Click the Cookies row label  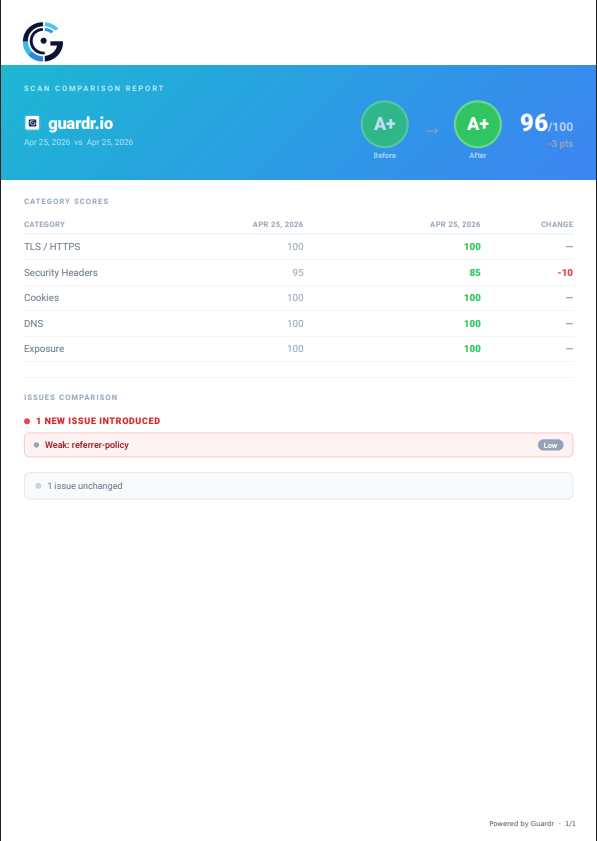click(41, 298)
